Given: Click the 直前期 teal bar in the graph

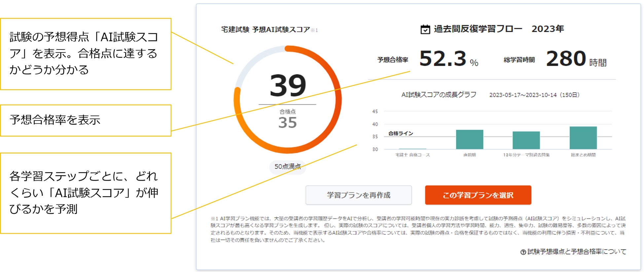Looking at the screenshot, I should [x=470, y=140].
